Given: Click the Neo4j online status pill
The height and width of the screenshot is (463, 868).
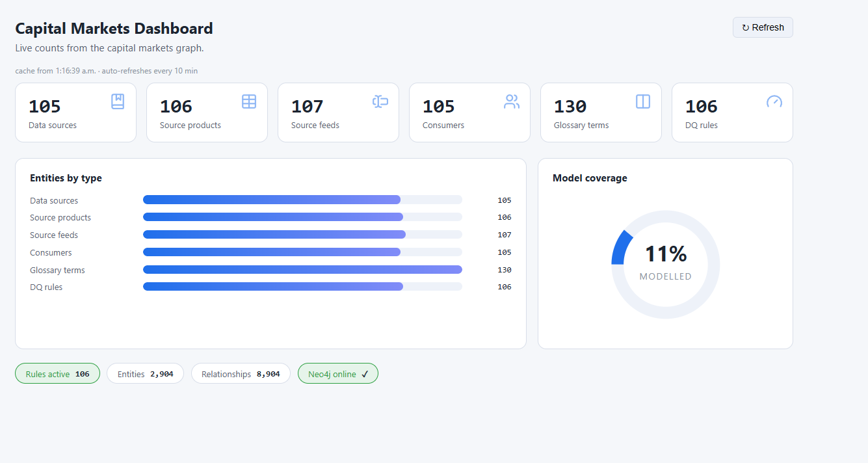Looking at the screenshot, I should (x=338, y=374).
